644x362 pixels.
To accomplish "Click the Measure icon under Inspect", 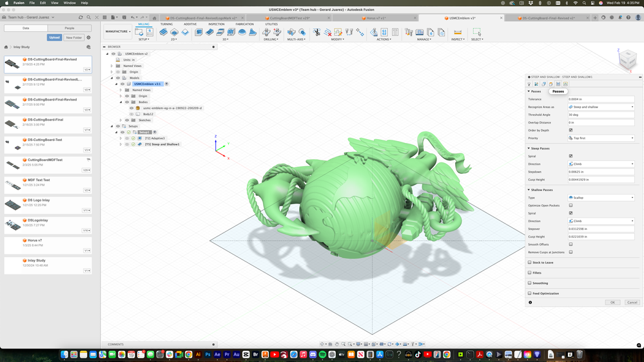I will (458, 32).
